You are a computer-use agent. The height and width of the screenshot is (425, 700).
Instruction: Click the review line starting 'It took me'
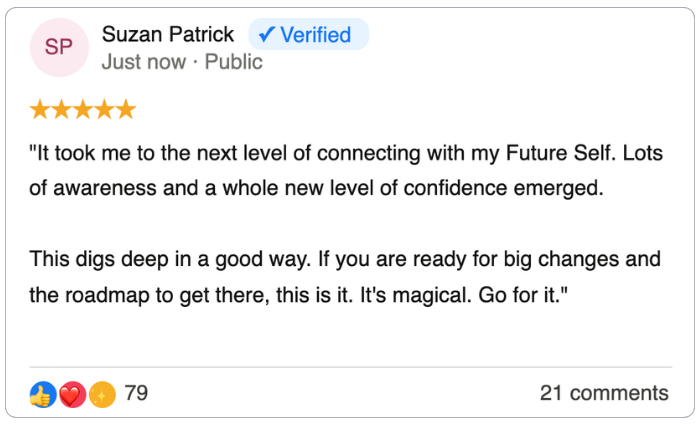346,155
